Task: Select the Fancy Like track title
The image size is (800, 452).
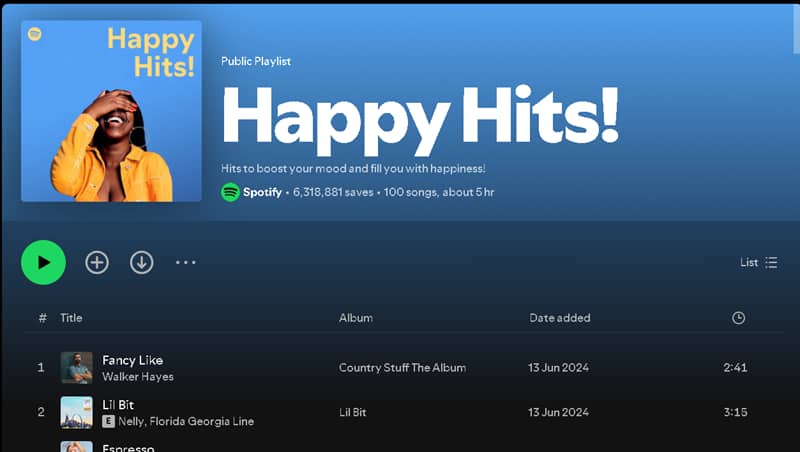Action: click(132, 360)
